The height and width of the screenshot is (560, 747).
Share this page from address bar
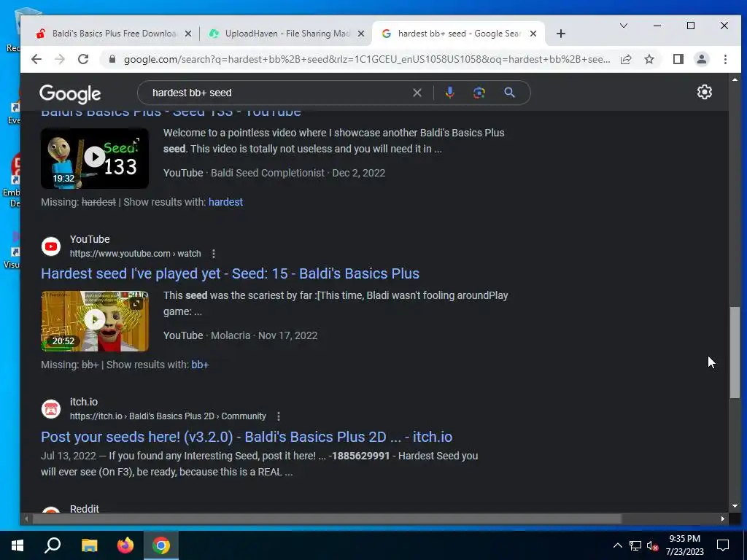tap(626, 59)
